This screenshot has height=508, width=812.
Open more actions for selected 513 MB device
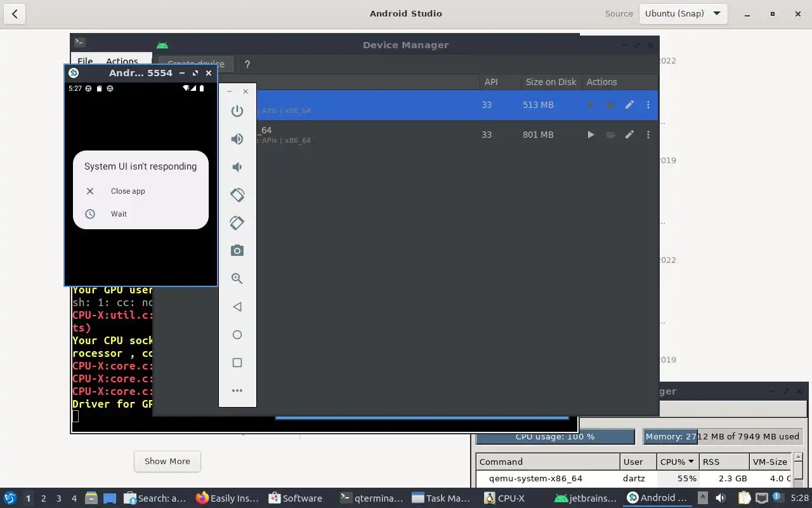click(648, 105)
